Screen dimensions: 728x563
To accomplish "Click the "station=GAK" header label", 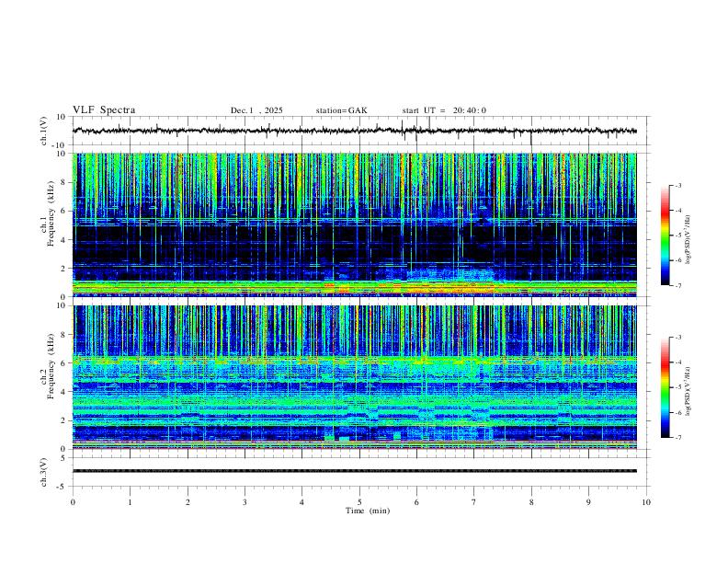I will [341, 110].
